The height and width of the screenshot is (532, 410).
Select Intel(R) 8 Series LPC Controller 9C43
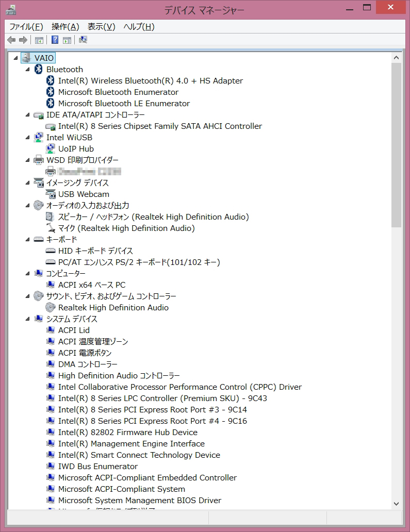(x=162, y=398)
